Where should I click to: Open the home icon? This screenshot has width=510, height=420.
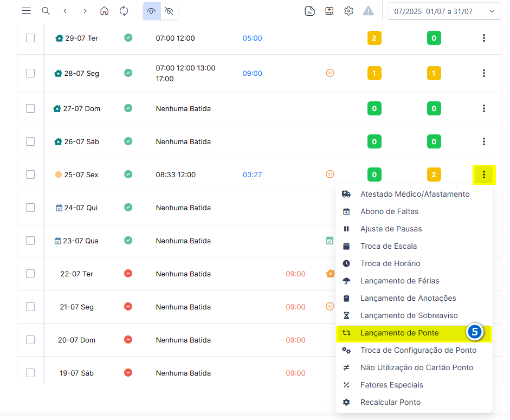pos(104,11)
